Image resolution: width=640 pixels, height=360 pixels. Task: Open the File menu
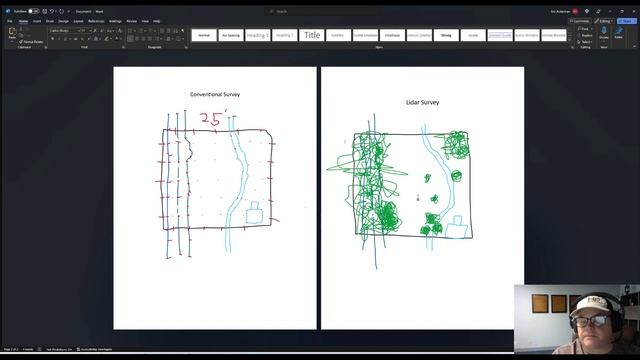click(10, 21)
